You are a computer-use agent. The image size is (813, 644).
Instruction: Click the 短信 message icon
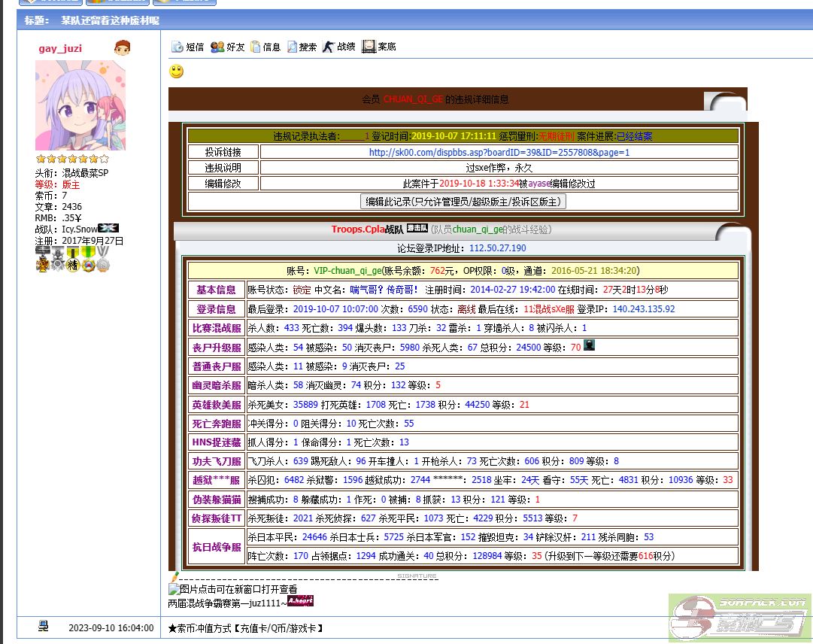coord(177,47)
